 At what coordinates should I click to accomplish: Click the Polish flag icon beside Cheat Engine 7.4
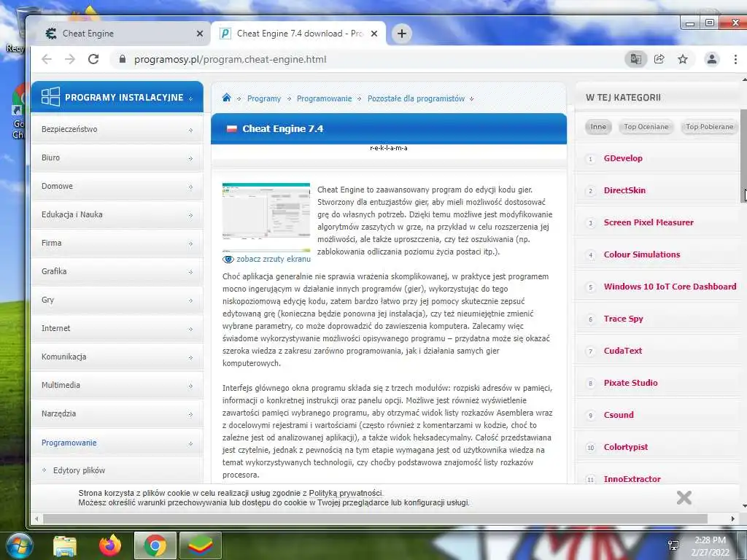click(x=231, y=128)
